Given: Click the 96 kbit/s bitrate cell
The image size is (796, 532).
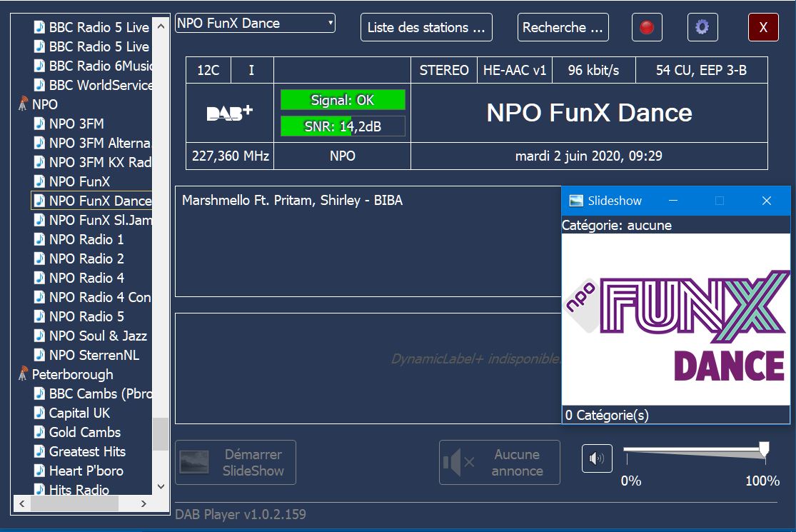Looking at the screenshot, I should (x=593, y=70).
